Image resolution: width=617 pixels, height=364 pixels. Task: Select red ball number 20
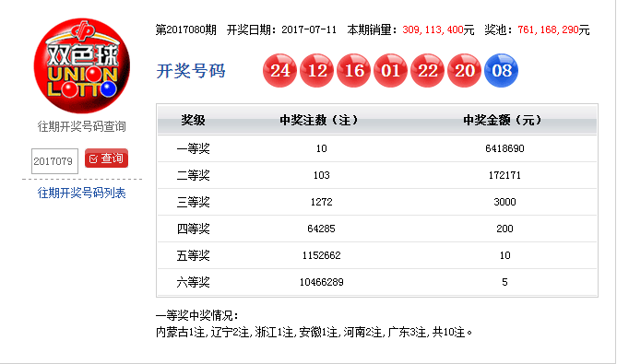pyautogui.click(x=464, y=71)
